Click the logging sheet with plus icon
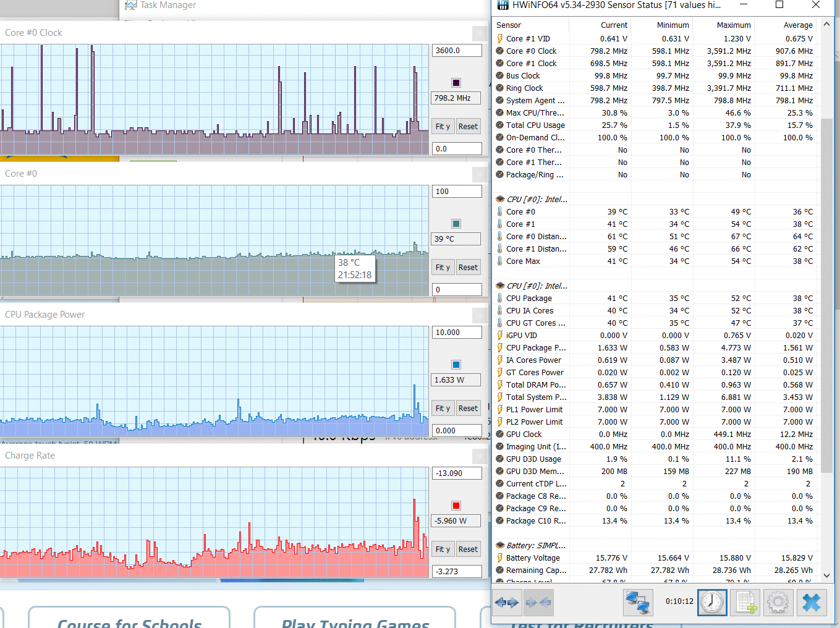 pyautogui.click(x=745, y=602)
